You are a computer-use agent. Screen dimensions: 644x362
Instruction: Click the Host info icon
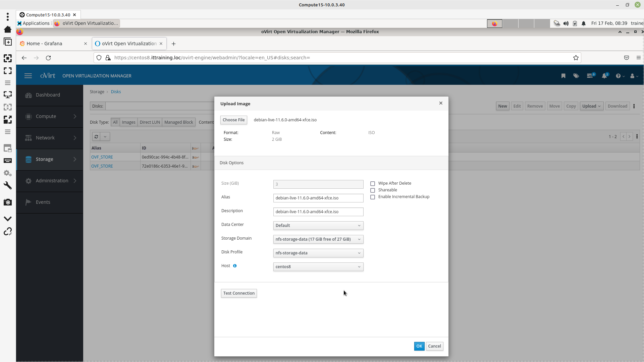[x=235, y=266]
